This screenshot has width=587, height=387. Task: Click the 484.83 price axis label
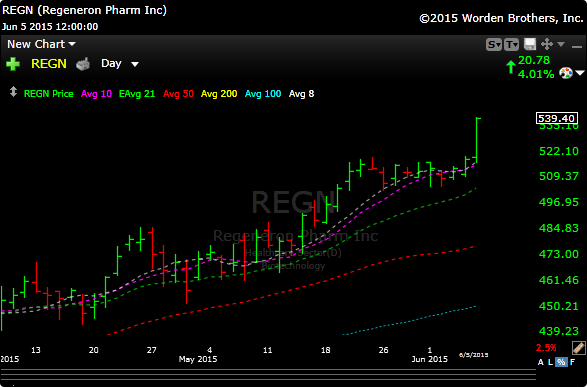click(x=559, y=228)
